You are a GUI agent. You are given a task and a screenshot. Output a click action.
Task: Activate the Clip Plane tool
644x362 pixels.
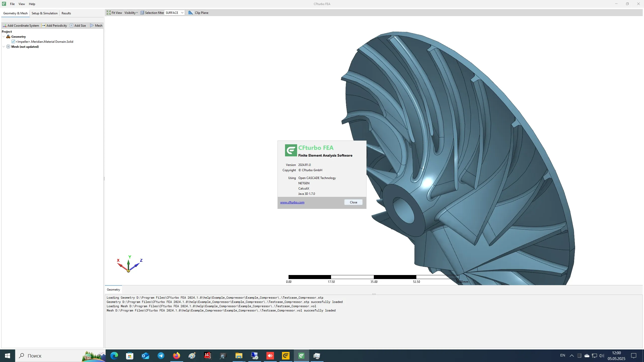pyautogui.click(x=198, y=13)
